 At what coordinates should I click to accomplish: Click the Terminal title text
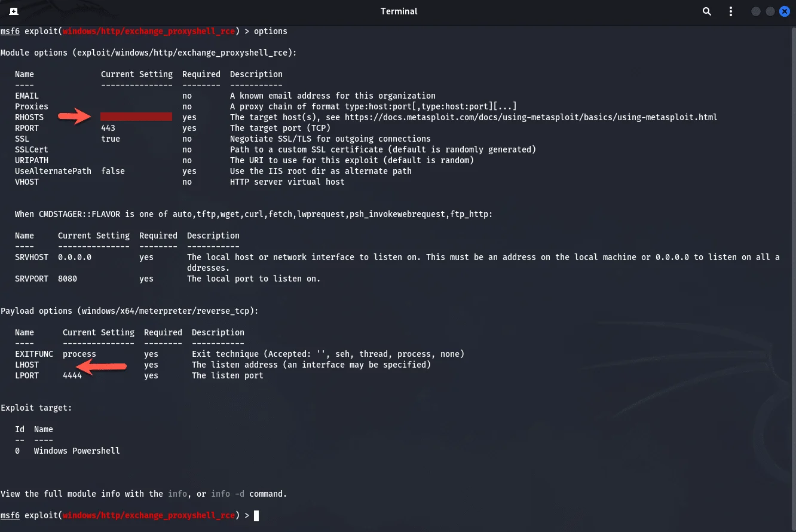(x=399, y=11)
